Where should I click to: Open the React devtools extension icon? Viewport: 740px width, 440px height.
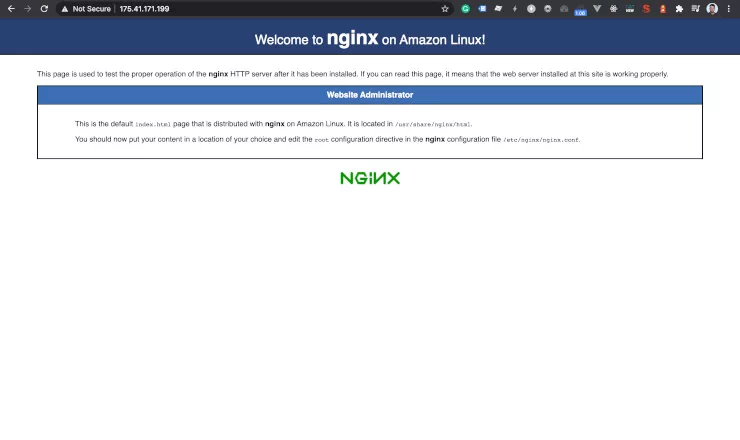613,8
